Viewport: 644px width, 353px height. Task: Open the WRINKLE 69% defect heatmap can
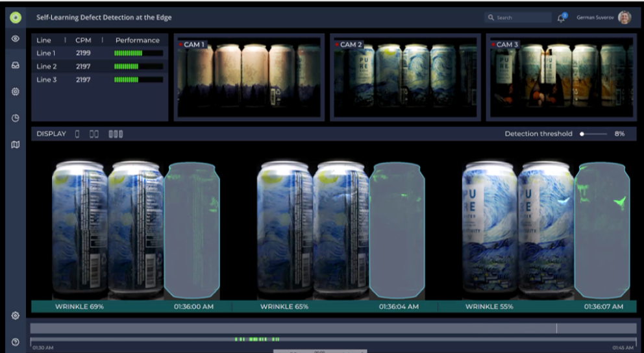[192, 230]
